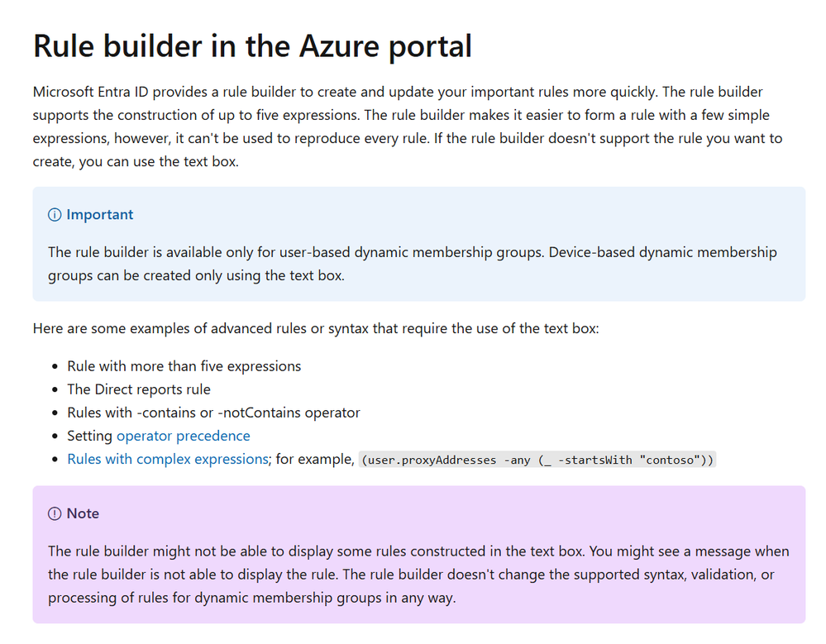Click the -contains or -notContains operator bullet

213,413
